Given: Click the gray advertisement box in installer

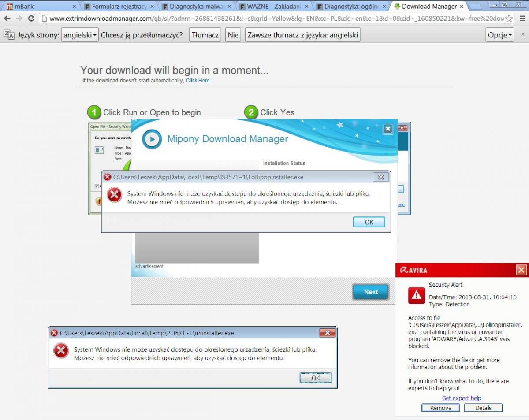Looking at the screenshot, I should pyautogui.click(x=197, y=248).
